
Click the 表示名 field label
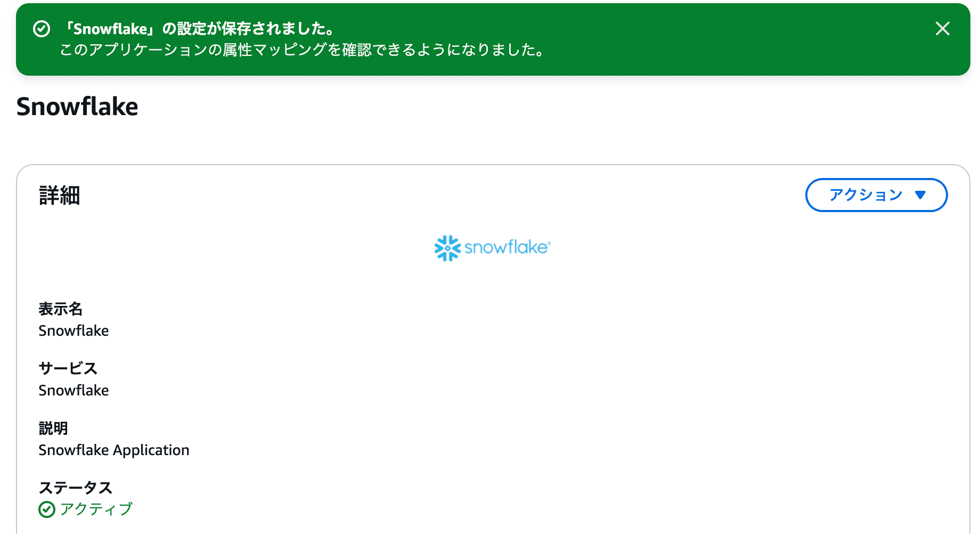coord(60,309)
